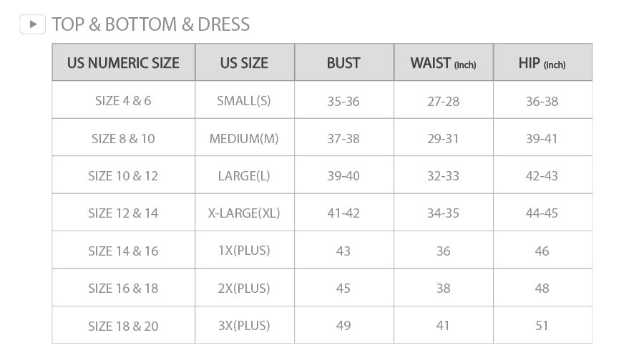This screenshot has height=358, width=644.
Task: Select the 1X(PLUS) size cell
Action: click(x=244, y=251)
